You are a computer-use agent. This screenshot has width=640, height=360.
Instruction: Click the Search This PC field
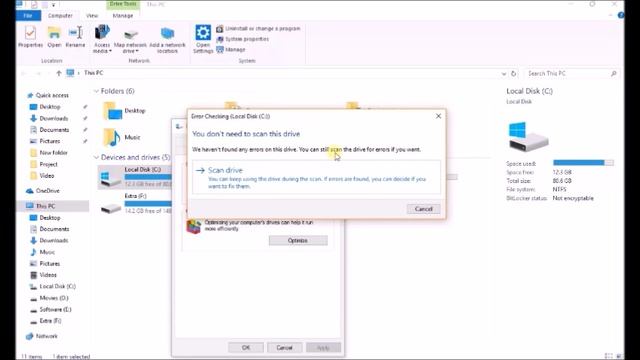(x=572, y=73)
